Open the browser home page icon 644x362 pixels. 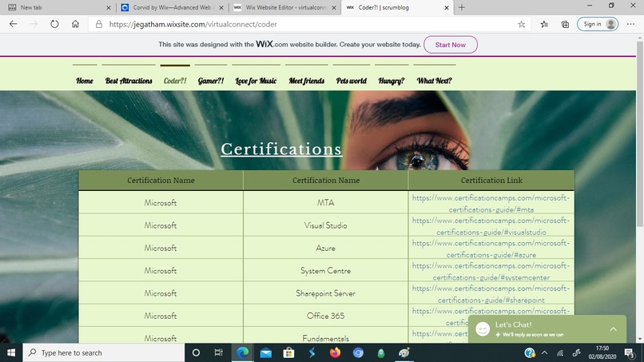pyautogui.click(x=75, y=24)
